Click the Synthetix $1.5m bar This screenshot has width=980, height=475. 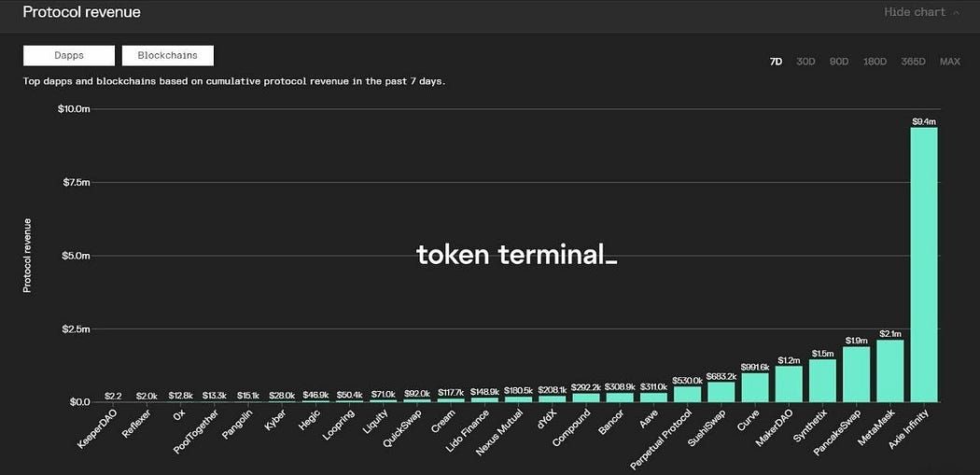click(822, 381)
